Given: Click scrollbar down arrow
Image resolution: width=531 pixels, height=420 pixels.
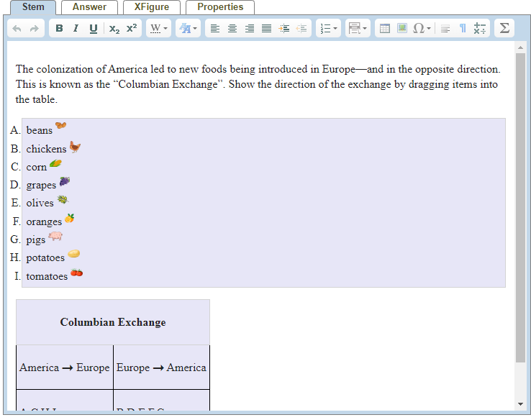Looking at the screenshot, I should coord(520,403).
